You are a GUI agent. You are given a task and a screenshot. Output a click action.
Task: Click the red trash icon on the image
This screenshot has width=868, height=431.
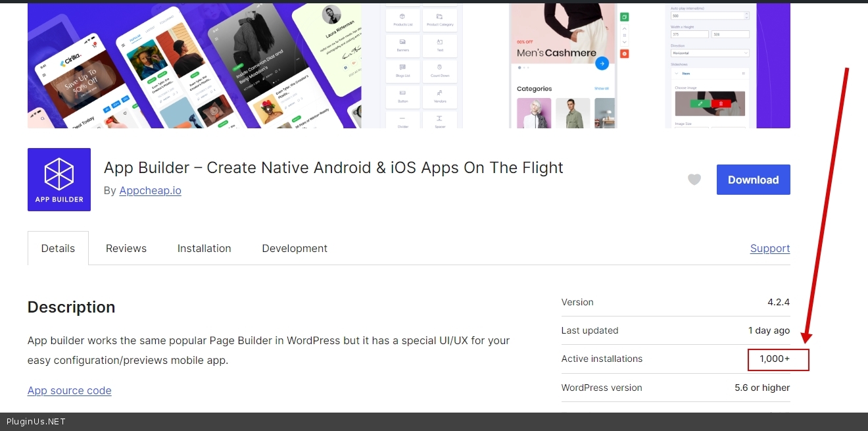tap(720, 104)
